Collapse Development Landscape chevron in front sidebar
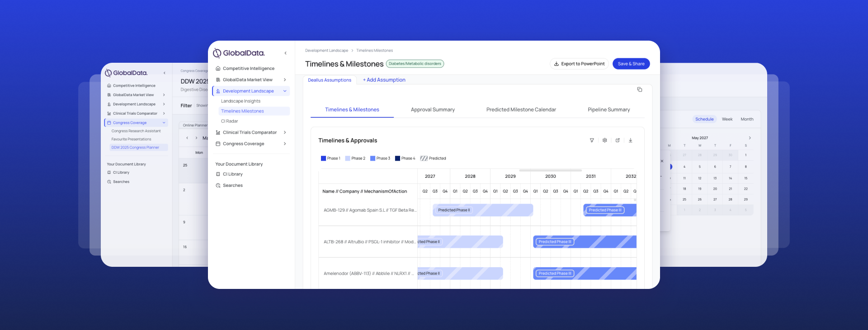The height and width of the screenshot is (330, 868). [285, 91]
